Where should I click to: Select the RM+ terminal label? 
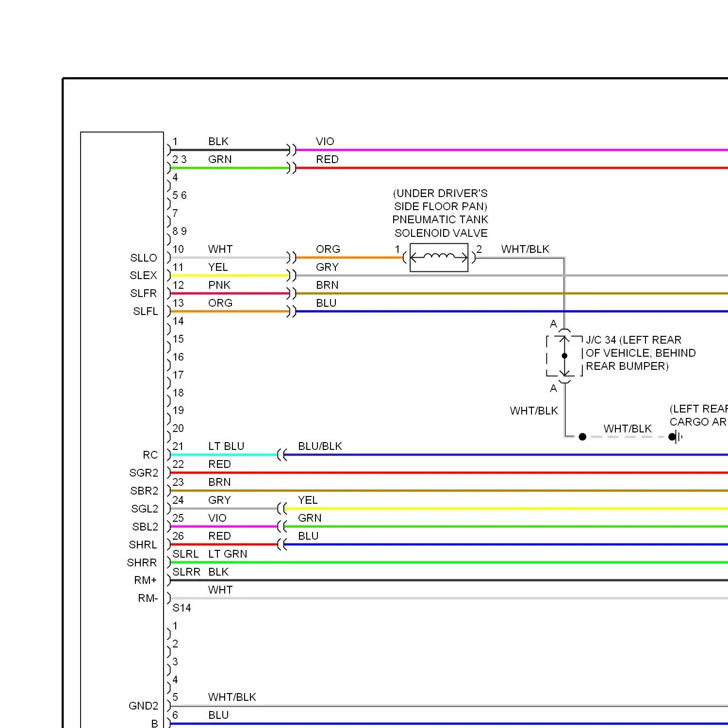[x=146, y=580]
